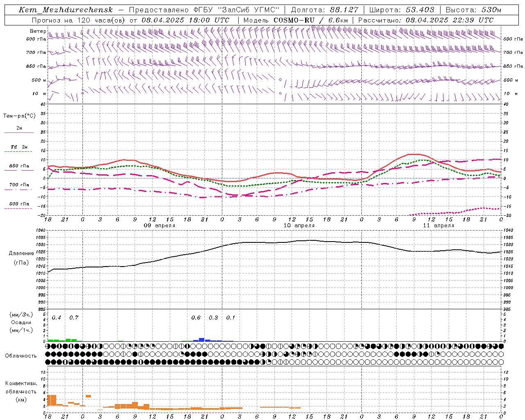Click the solid line sample under 2м
Image resolution: width=525 pixels, height=420 pixels.
19,132
